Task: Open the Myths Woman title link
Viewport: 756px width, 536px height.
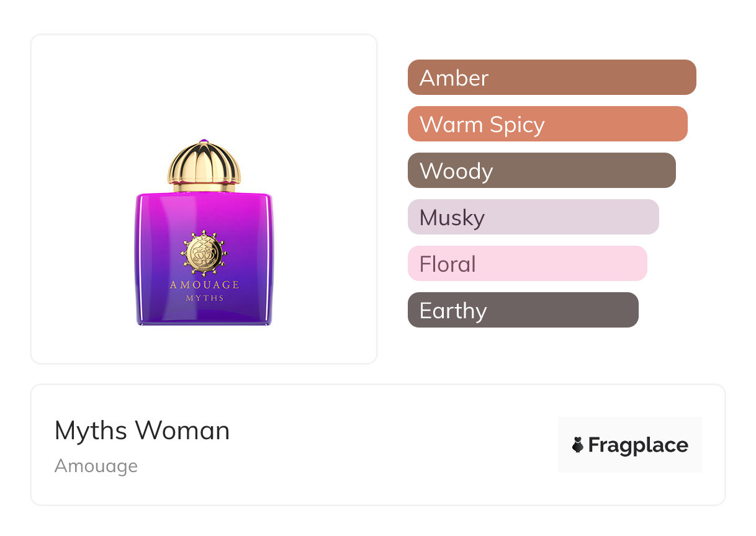Action: pos(142,431)
